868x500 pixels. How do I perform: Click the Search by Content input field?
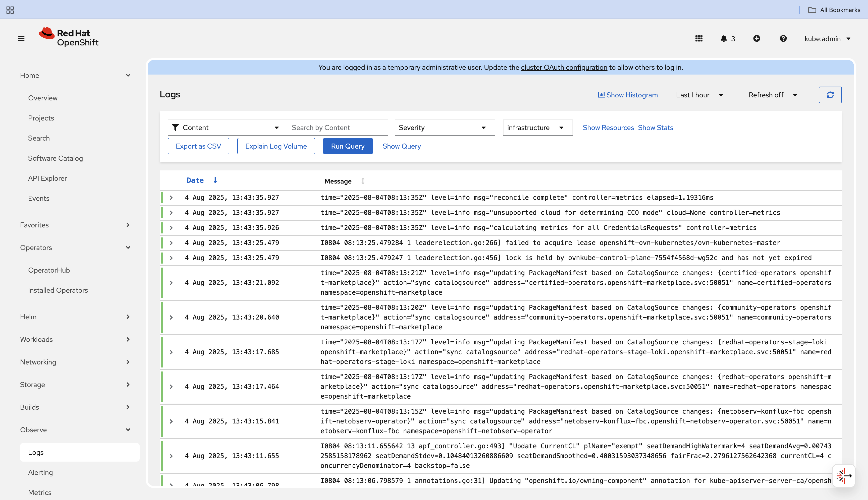click(338, 128)
